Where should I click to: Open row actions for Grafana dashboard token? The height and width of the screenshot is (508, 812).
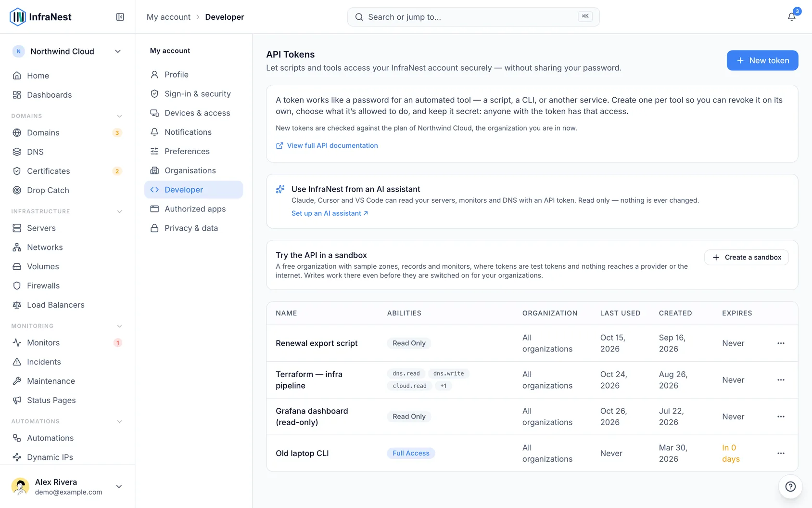(x=781, y=417)
